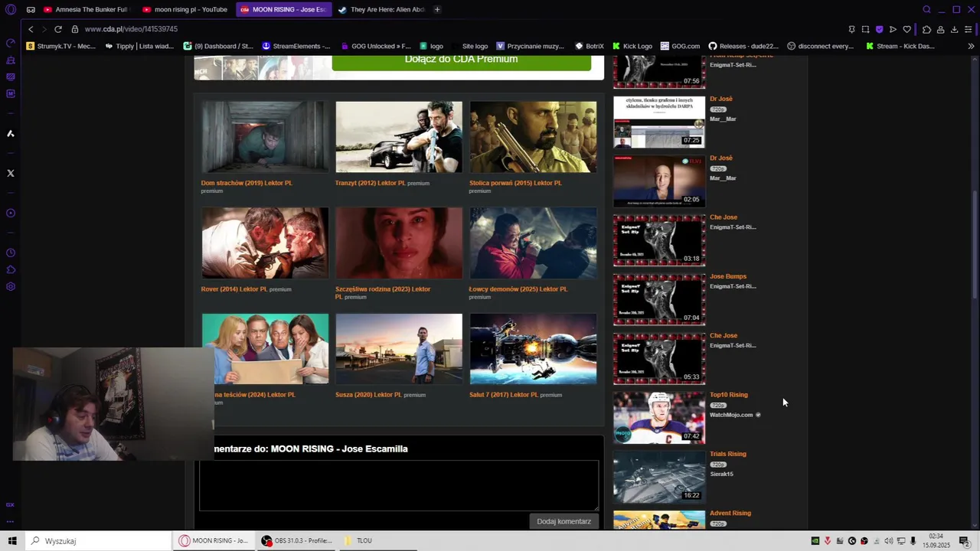Click the site padlock security icon
980x551 pixels.
[75, 29]
